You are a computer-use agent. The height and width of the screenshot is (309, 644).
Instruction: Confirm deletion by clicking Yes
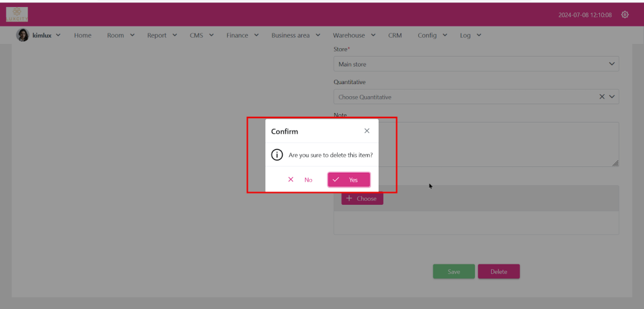[348, 180]
